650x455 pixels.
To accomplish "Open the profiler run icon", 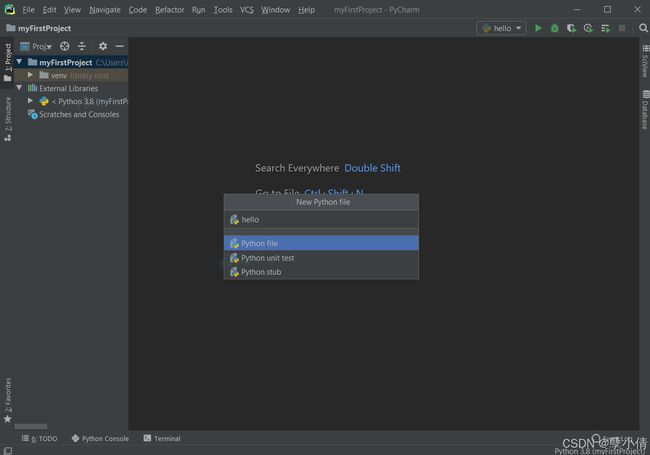I will (588, 28).
